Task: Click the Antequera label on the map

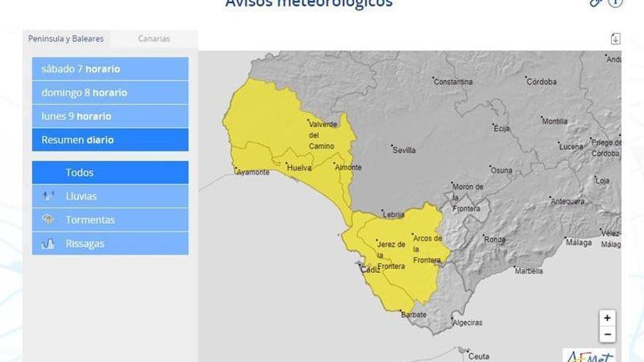Action: coord(568,202)
